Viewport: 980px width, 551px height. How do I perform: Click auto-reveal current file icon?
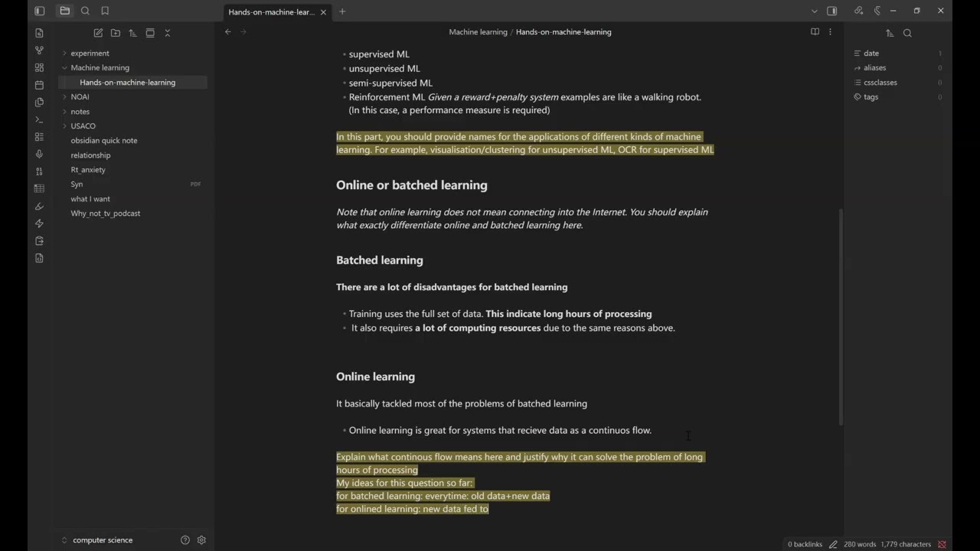[x=150, y=33]
